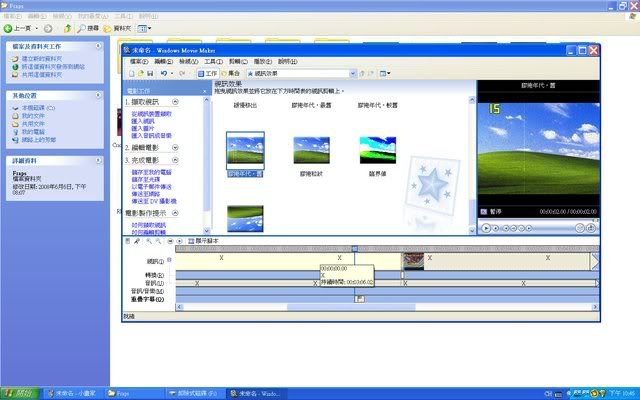Image resolution: width=640 pixels, height=400 pixels.
Task: Select the 膠捲年代、舊 effect thumbnail
Action: (x=245, y=151)
